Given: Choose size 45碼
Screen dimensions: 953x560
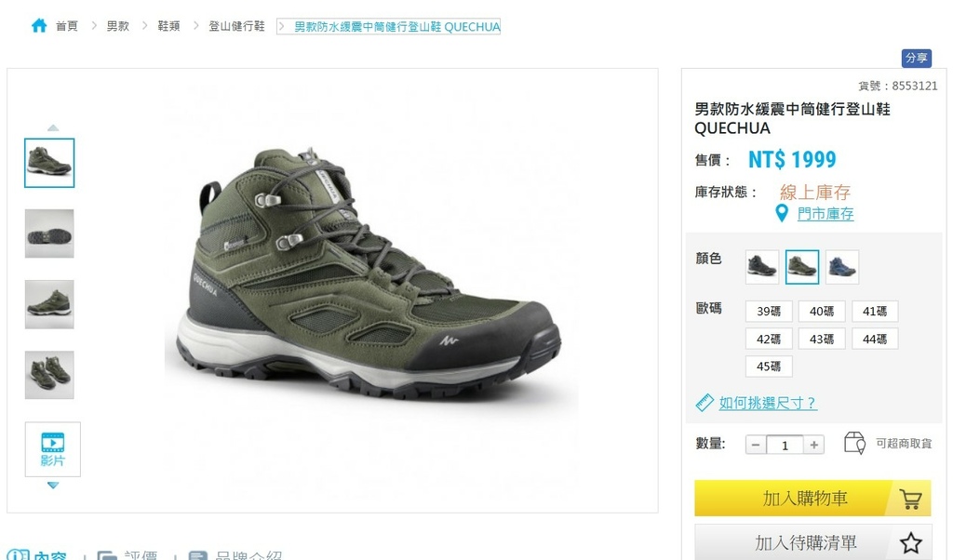Looking at the screenshot, I should pos(768,367).
